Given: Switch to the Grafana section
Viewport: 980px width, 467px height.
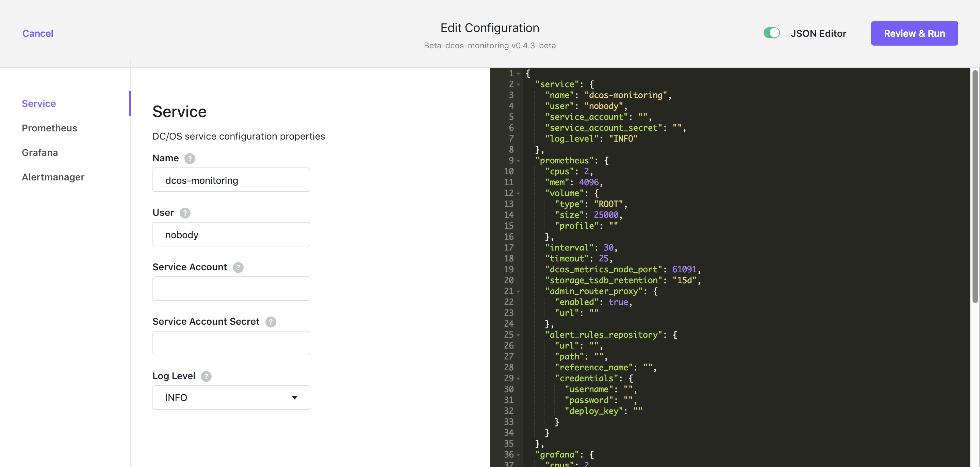Looking at the screenshot, I should [x=39, y=152].
